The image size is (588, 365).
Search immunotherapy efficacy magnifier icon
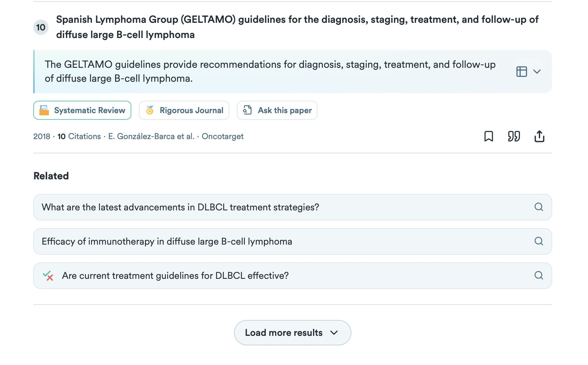pos(539,241)
